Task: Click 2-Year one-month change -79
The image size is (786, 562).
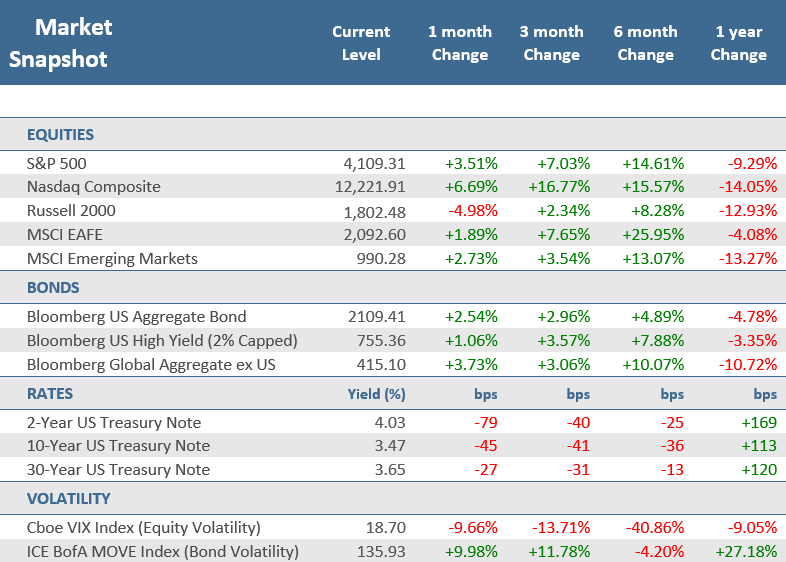Action: coord(486,423)
